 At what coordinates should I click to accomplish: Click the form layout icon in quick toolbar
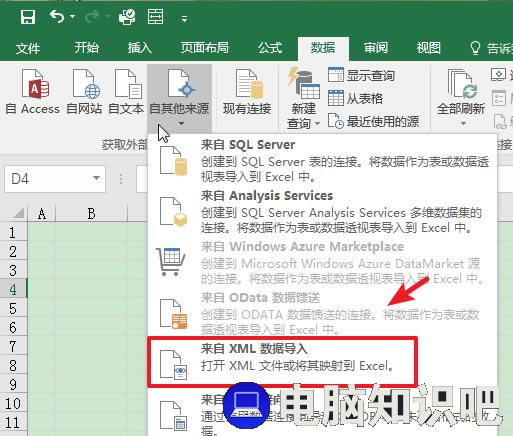click(156, 16)
